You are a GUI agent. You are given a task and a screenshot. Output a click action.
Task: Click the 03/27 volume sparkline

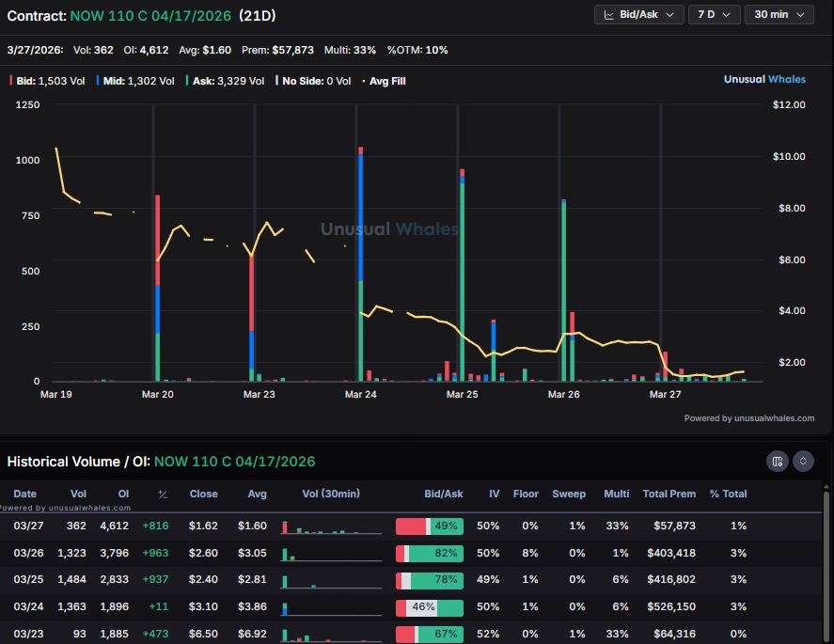331,526
